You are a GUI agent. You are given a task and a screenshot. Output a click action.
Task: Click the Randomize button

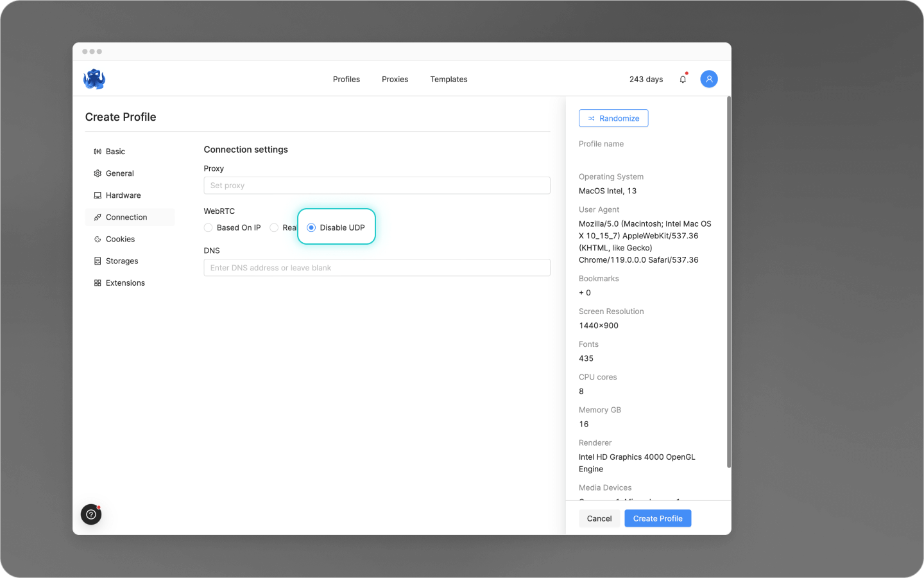[613, 118]
